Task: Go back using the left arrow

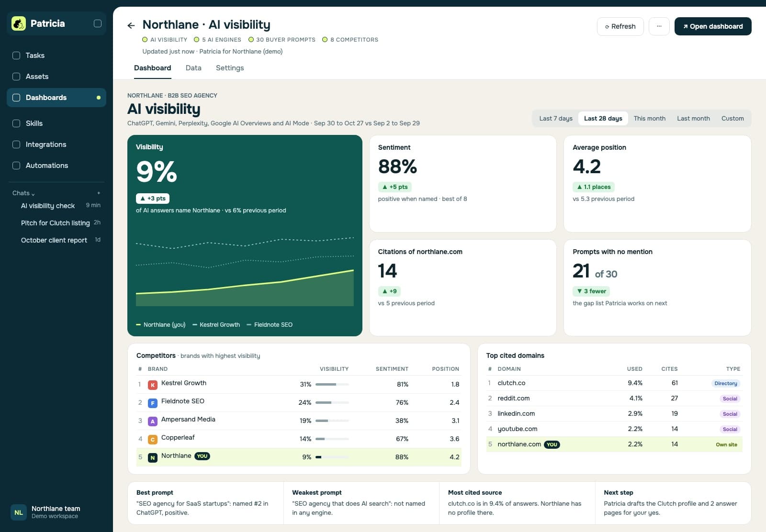Action: pyautogui.click(x=131, y=25)
